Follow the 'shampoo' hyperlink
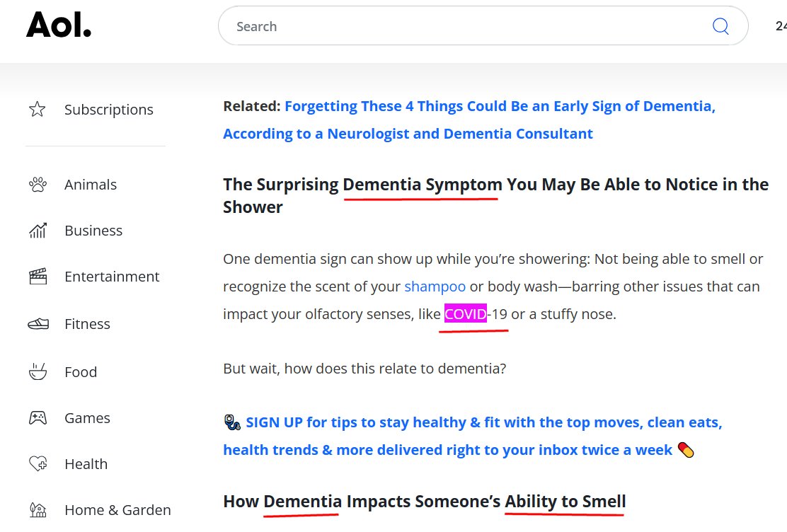787x532 pixels. click(435, 287)
